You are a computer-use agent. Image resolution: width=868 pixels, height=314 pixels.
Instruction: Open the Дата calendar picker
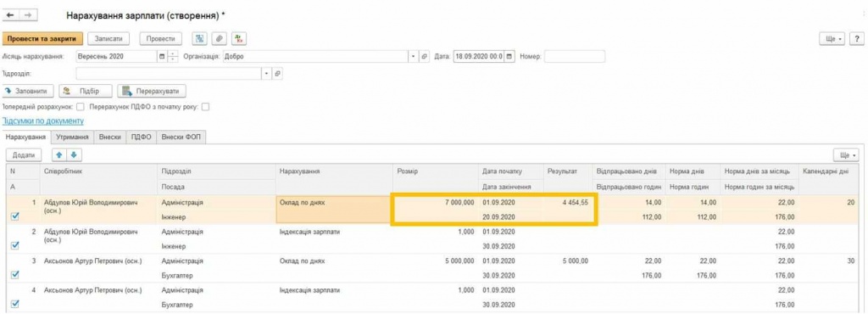pos(509,57)
